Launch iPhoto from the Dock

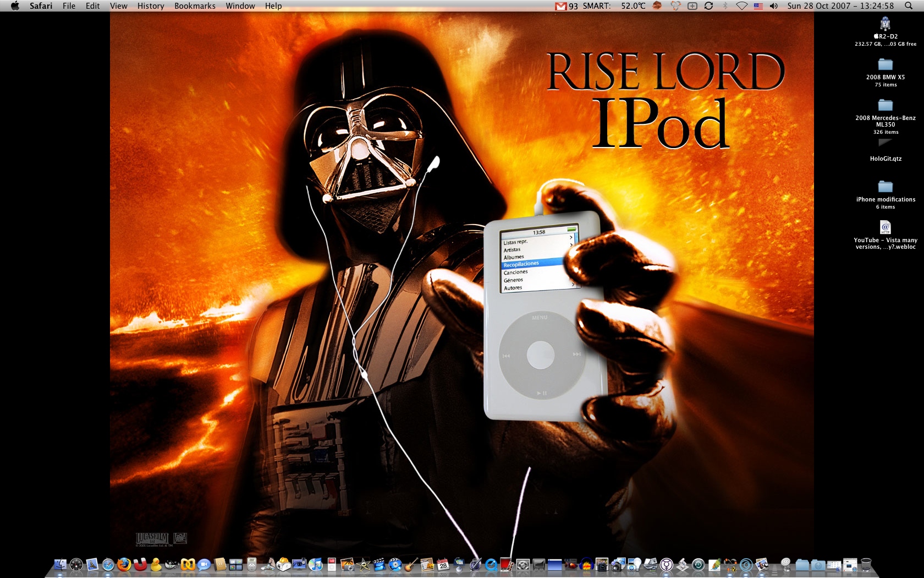pyautogui.click(x=347, y=564)
